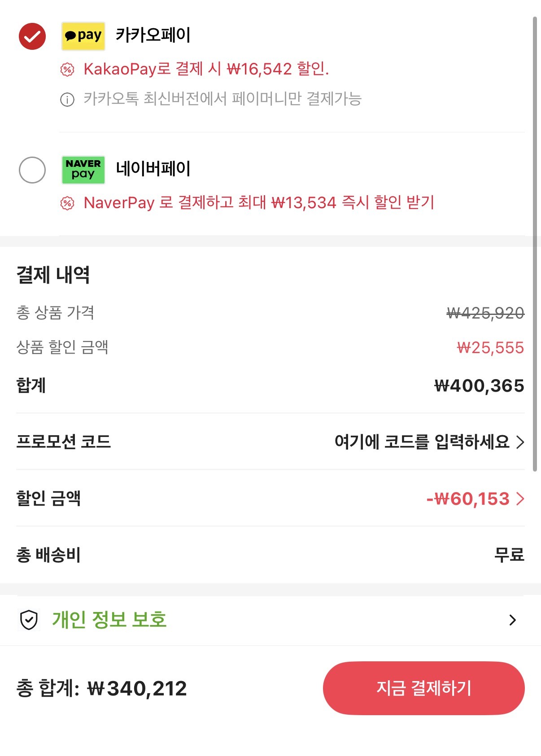Click the 카카오페이 payment method label
Viewport: 541px width, 756px height.
153,35
